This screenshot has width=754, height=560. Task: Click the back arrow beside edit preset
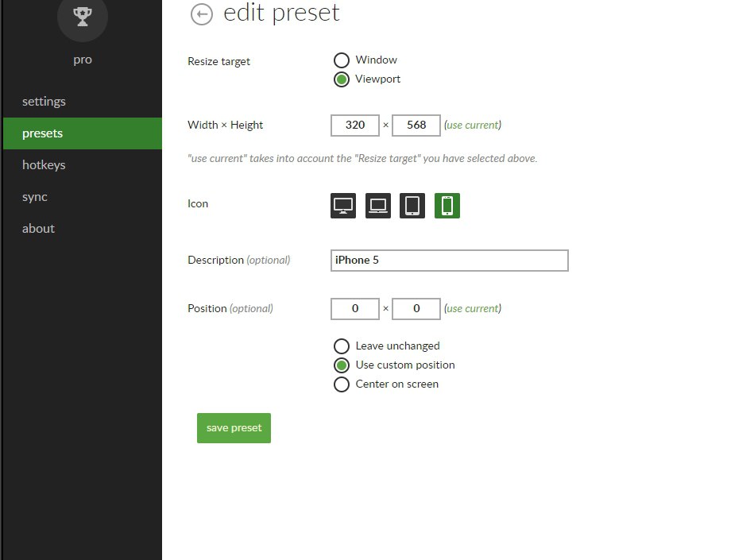tap(202, 14)
